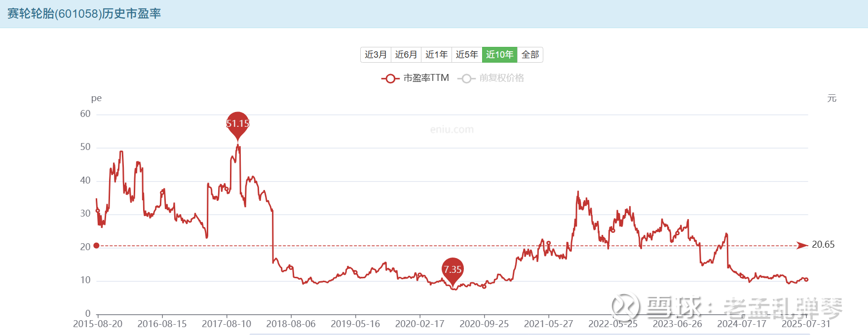Click the 赛轮轮胎(601058)历史市盈率 title
The image size is (868, 335).
84,14
